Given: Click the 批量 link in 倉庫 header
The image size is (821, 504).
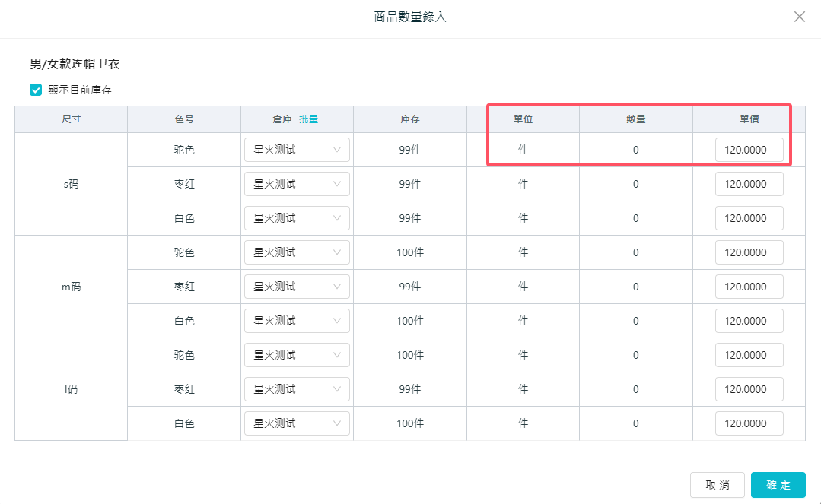Looking at the screenshot, I should [x=308, y=119].
